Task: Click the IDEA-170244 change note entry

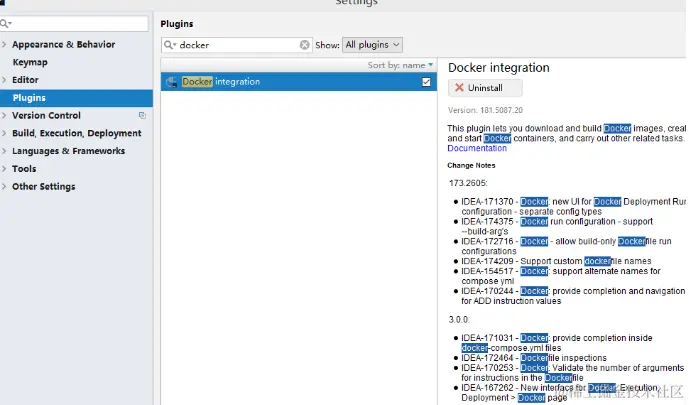Action: pyautogui.click(x=573, y=296)
